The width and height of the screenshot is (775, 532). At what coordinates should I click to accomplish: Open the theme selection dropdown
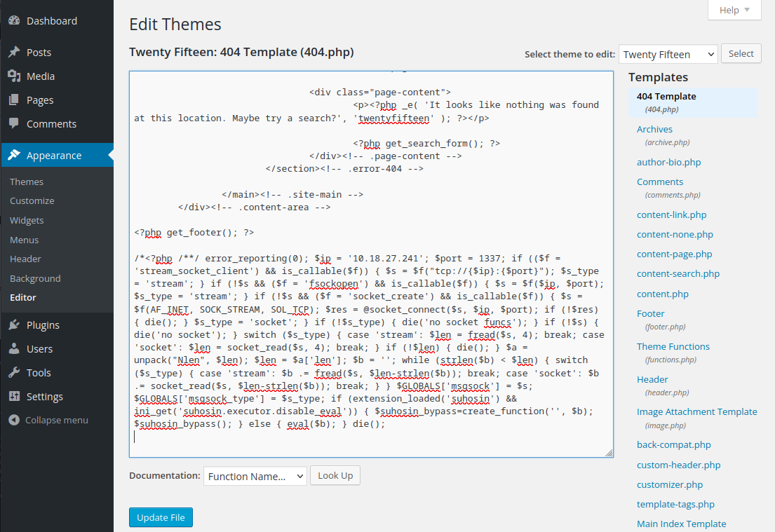coord(668,55)
